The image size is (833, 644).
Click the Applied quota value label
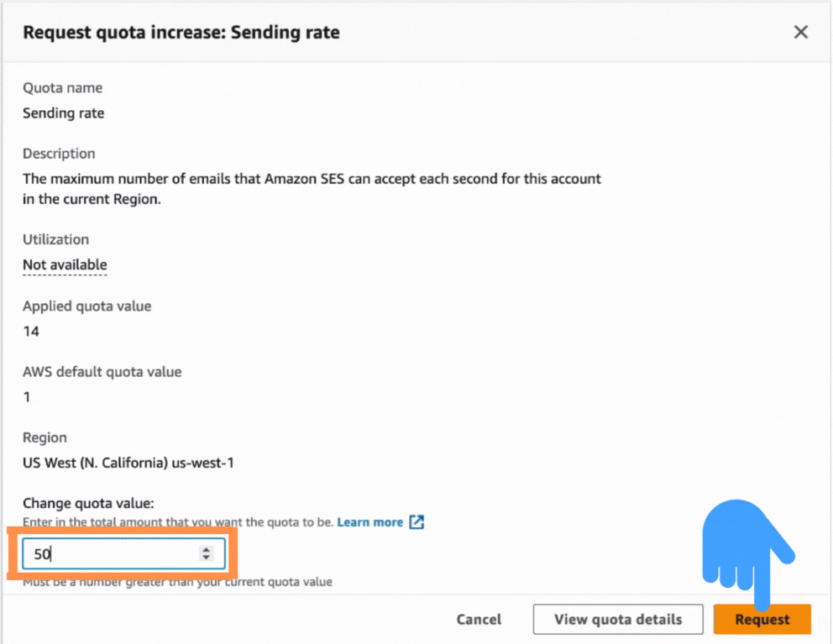pyautogui.click(x=86, y=306)
